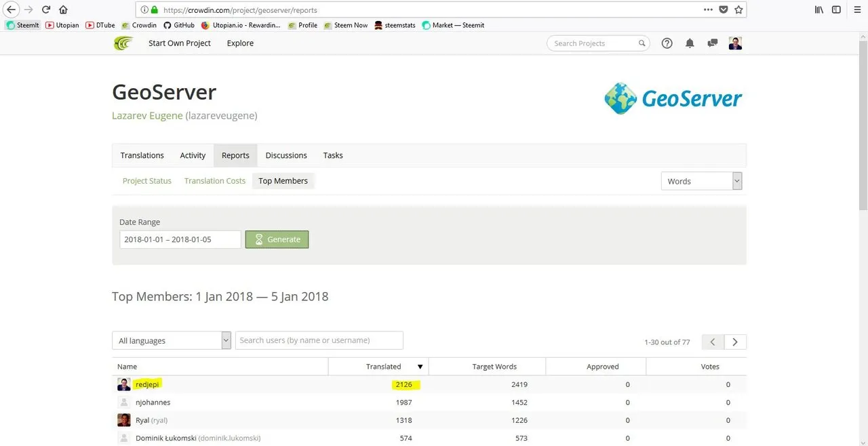
Task: Open the Tasks tab
Action: coord(333,155)
